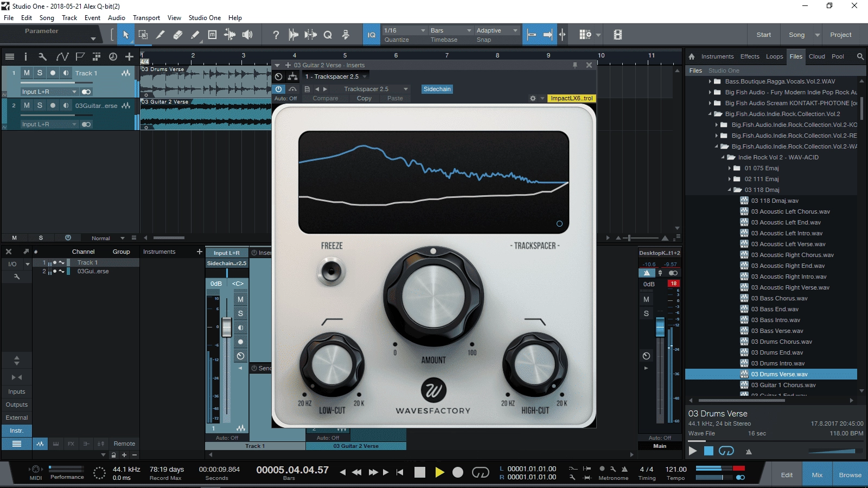Open the 1/16 Quantize dropdown
Image resolution: width=868 pixels, height=488 pixels.
405,30
